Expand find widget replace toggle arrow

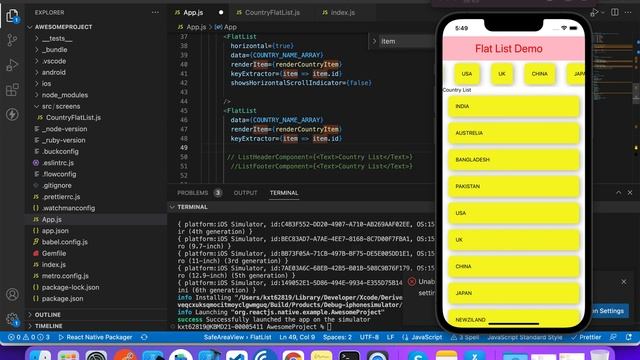point(374,41)
